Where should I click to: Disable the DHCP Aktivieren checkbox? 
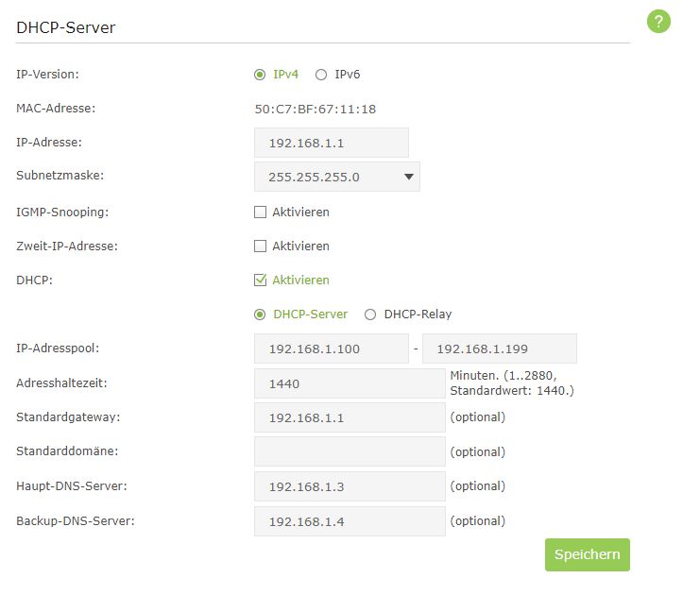[261, 280]
